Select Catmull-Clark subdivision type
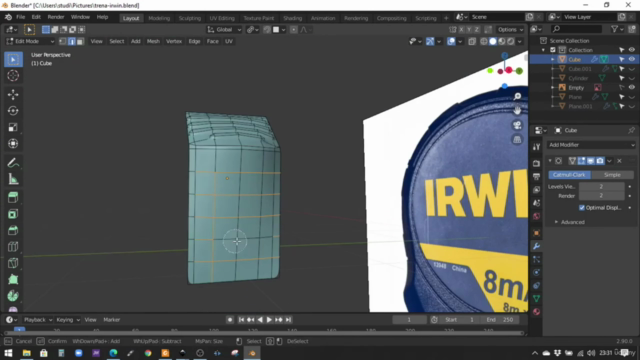 (x=569, y=175)
